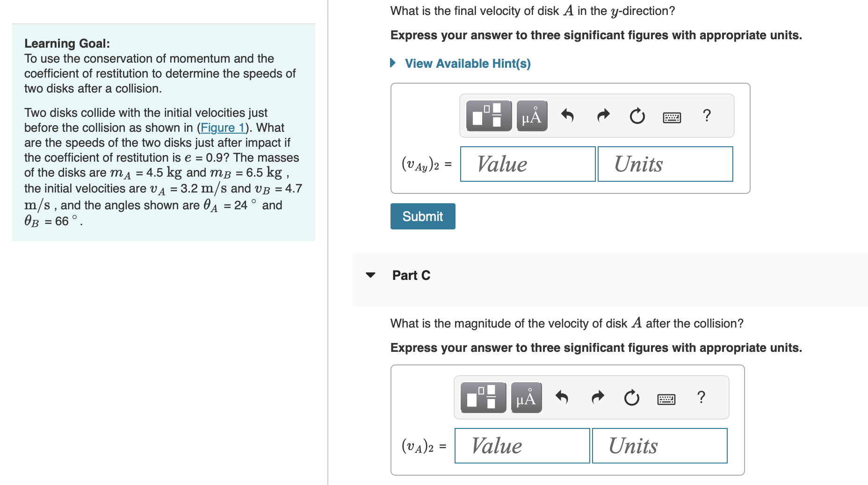Image resolution: width=868 pixels, height=485 pixels.
Task: Open the Figure 1 link
Action: 222,128
